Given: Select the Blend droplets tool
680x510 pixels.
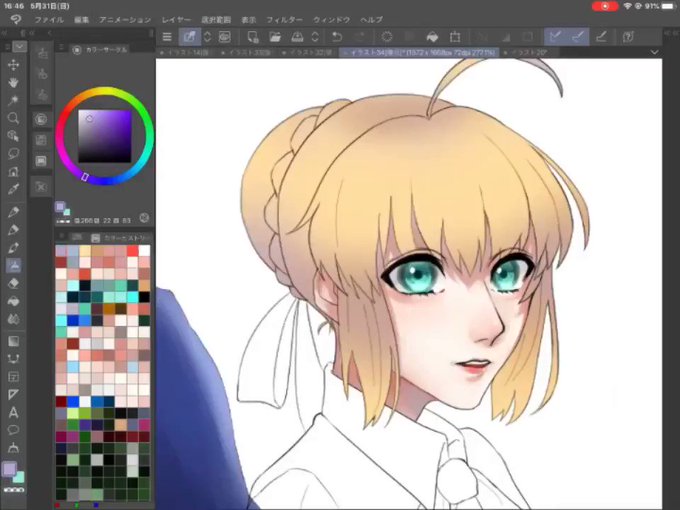Looking at the screenshot, I should point(13,319).
